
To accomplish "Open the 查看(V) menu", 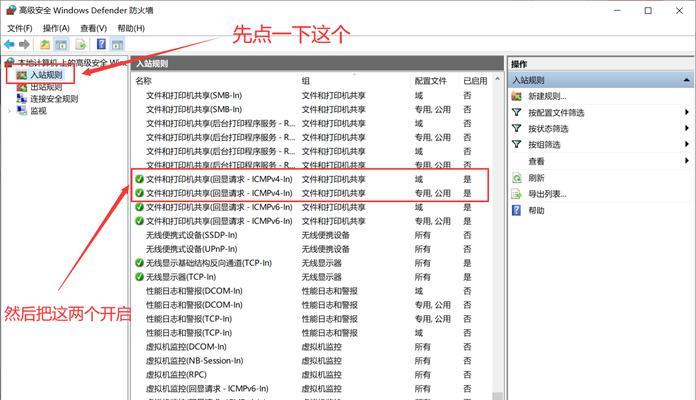I will coord(93,28).
